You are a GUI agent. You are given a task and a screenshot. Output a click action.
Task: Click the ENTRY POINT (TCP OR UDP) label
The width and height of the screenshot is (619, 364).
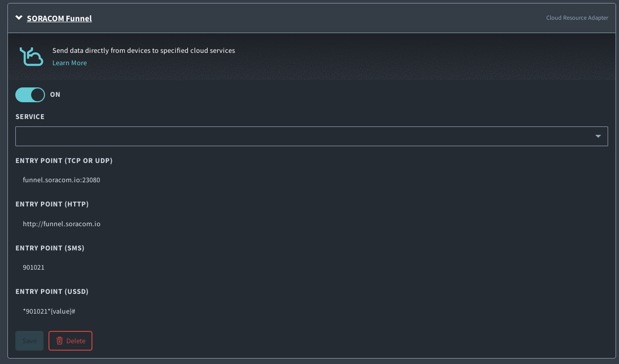pyautogui.click(x=64, y=161)
